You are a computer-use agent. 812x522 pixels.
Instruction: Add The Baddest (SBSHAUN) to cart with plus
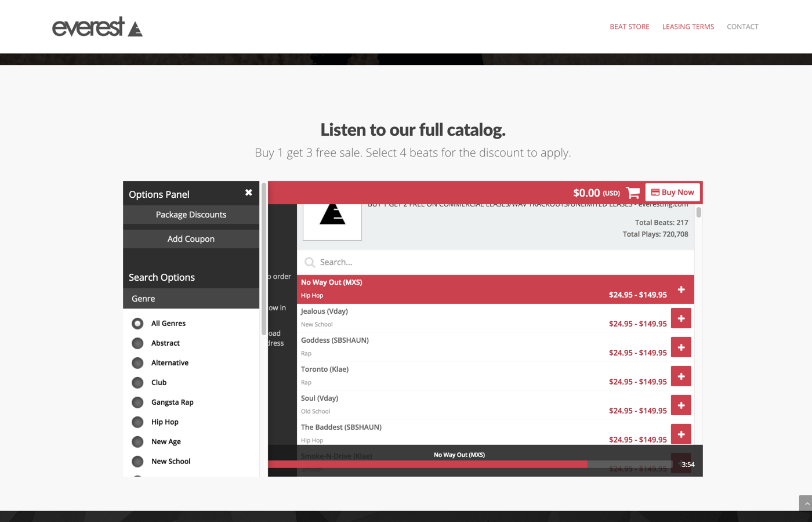pos(681,434)
